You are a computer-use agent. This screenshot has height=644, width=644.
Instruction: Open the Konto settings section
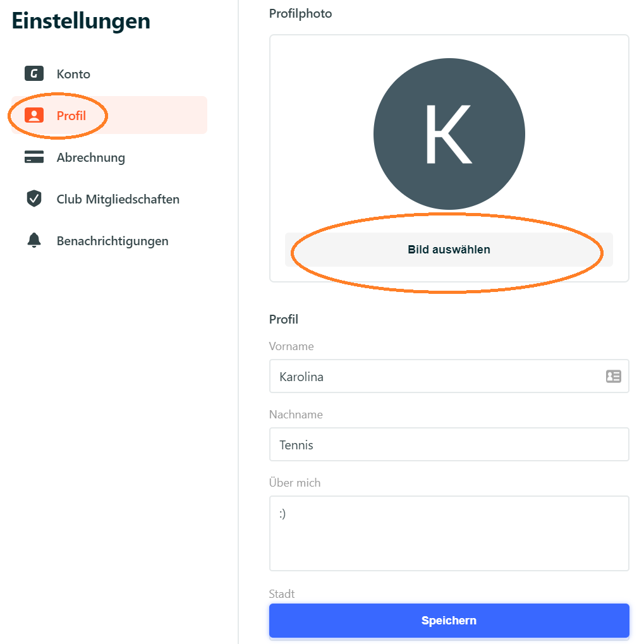click(x=73, y=75)
